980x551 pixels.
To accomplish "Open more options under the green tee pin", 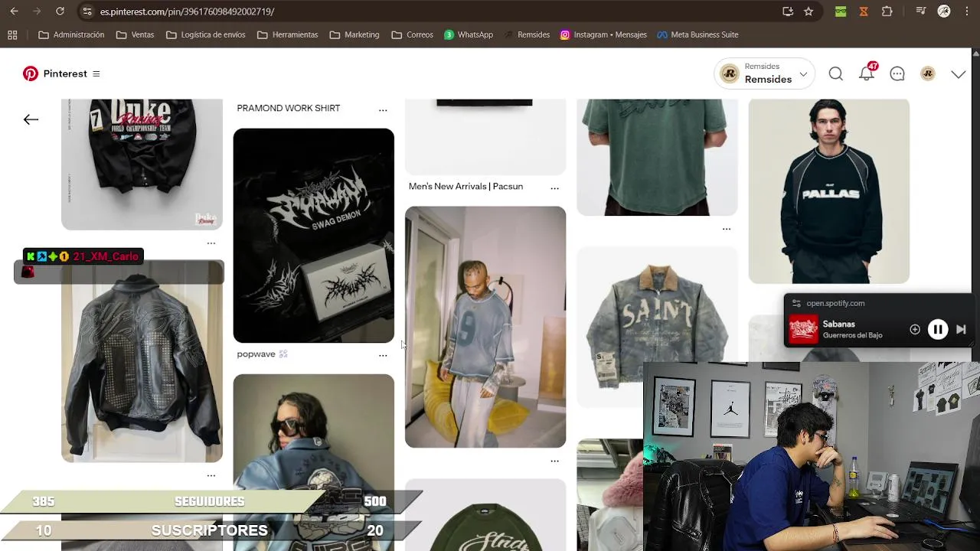I will [x=727, y=229].
